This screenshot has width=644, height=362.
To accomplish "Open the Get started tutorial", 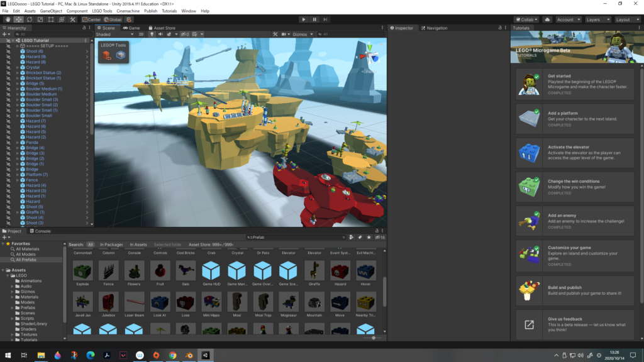I will (575, 84).
